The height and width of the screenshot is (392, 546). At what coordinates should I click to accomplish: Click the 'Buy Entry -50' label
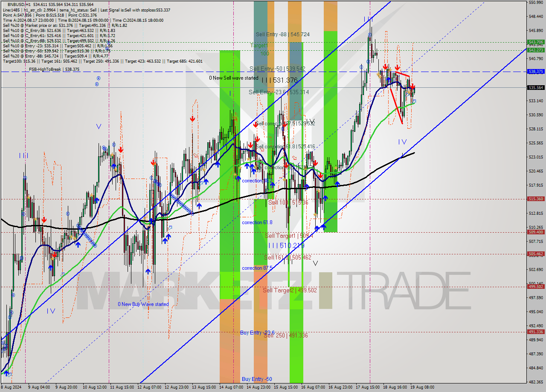pos(256,379)
